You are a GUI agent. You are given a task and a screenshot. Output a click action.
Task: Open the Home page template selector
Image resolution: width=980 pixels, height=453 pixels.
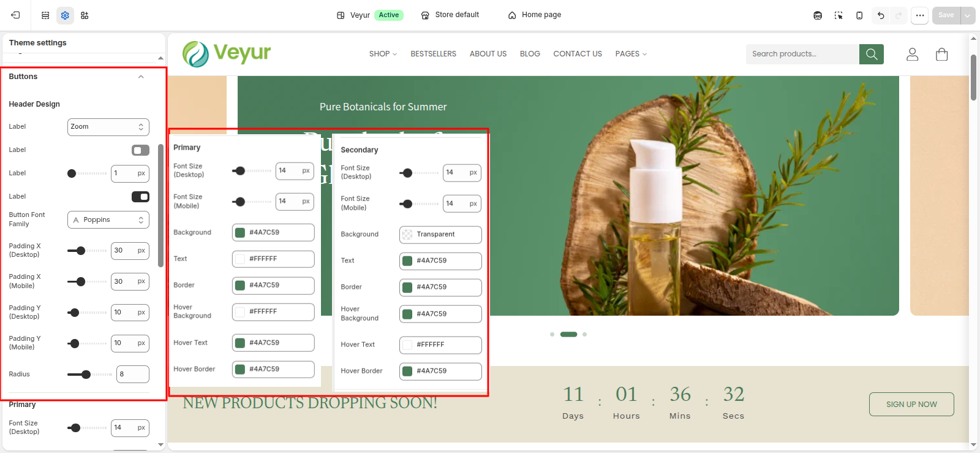tap(535, 15)
